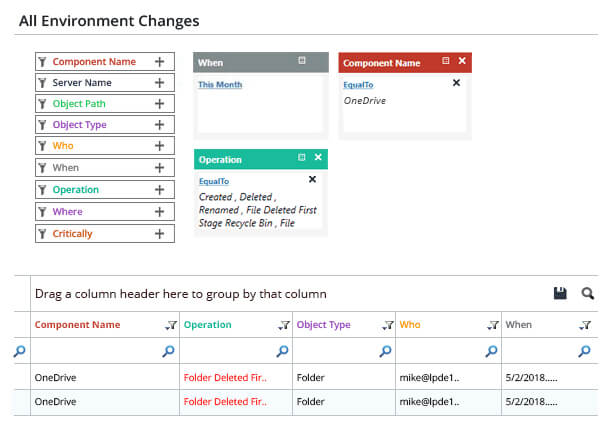Click the search magnifier icon above the grid
Image resolution: width=612 pixels, height=430 pixels.
588,293
